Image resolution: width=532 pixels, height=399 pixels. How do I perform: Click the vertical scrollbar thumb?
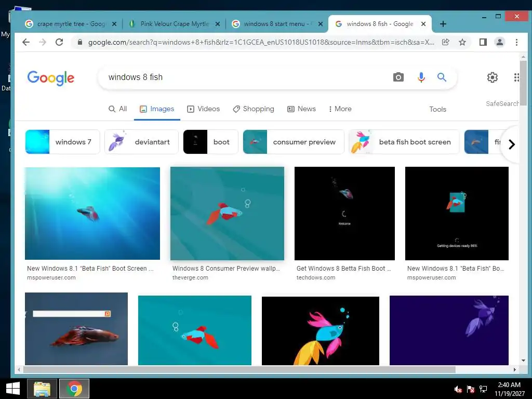pyautogui.click(x=523, y=83)
